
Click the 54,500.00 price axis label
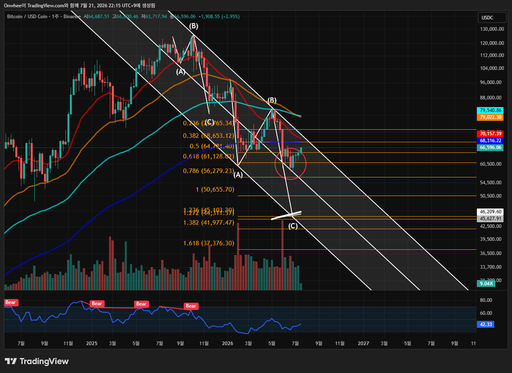coord(490,182)
